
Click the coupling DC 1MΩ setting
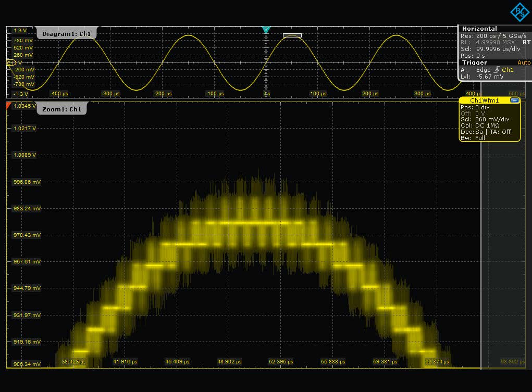click(x=487, y=125)
